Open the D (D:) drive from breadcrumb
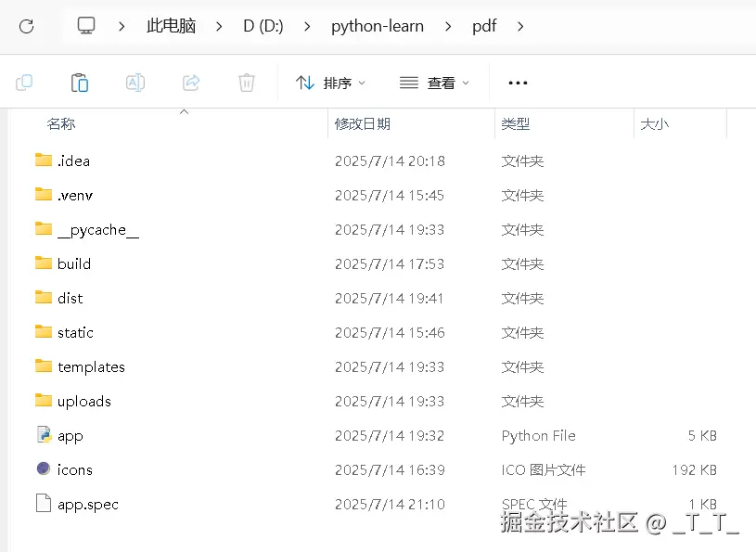Viewport: 756px width, 552px height. 263,26
